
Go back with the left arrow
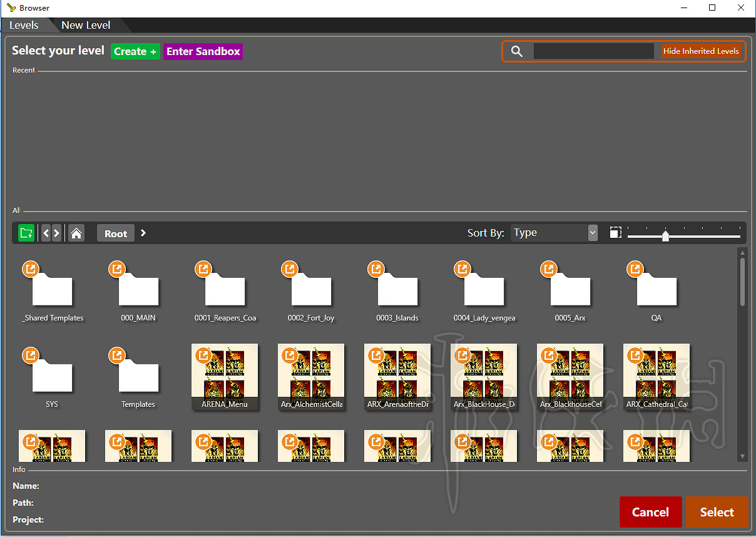[46, 233]
